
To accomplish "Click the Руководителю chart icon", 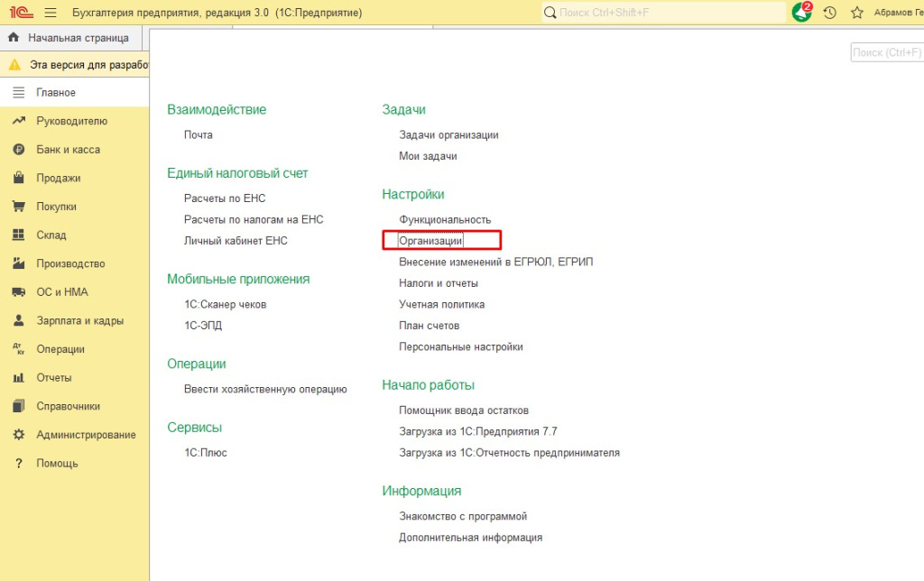I will click(x=19, y=121).
